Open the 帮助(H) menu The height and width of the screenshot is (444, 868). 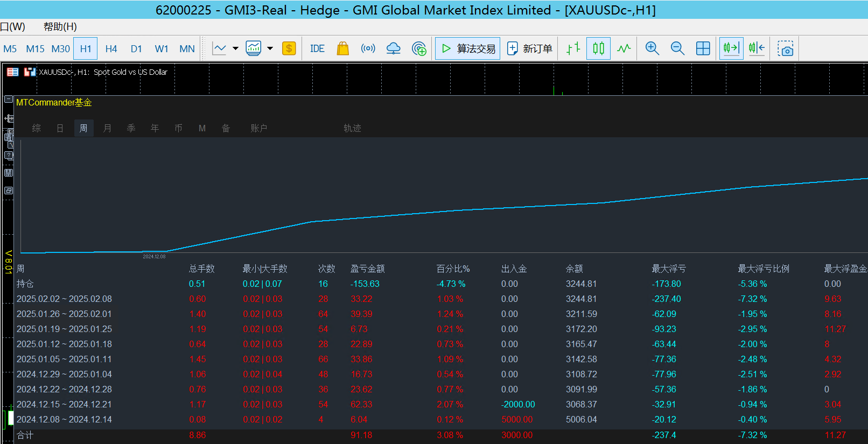(x=60, y=26)
